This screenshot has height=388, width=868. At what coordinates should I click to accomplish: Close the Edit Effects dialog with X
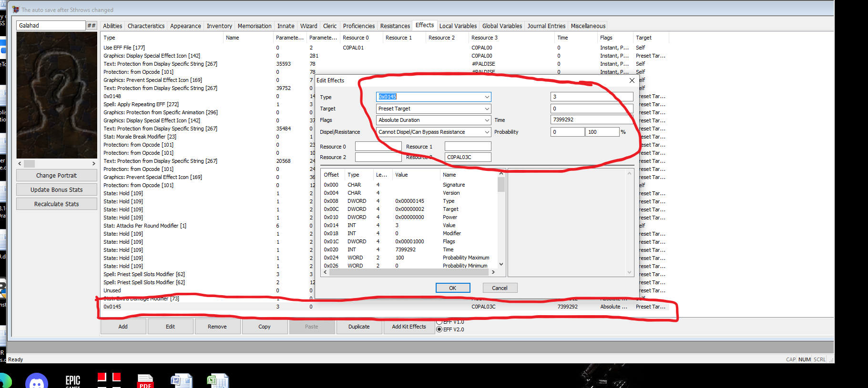click(632, 80)
